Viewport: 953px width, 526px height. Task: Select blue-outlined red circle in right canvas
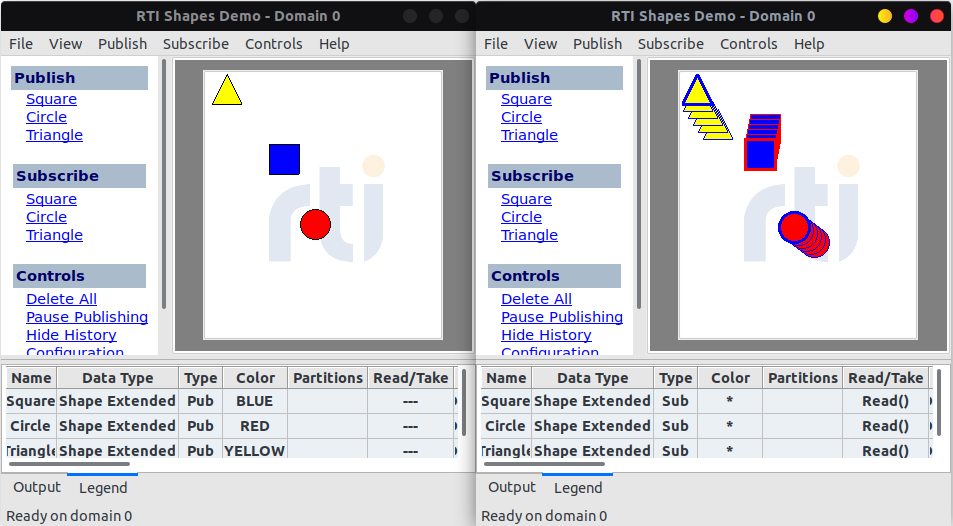[x=794, y=227]
